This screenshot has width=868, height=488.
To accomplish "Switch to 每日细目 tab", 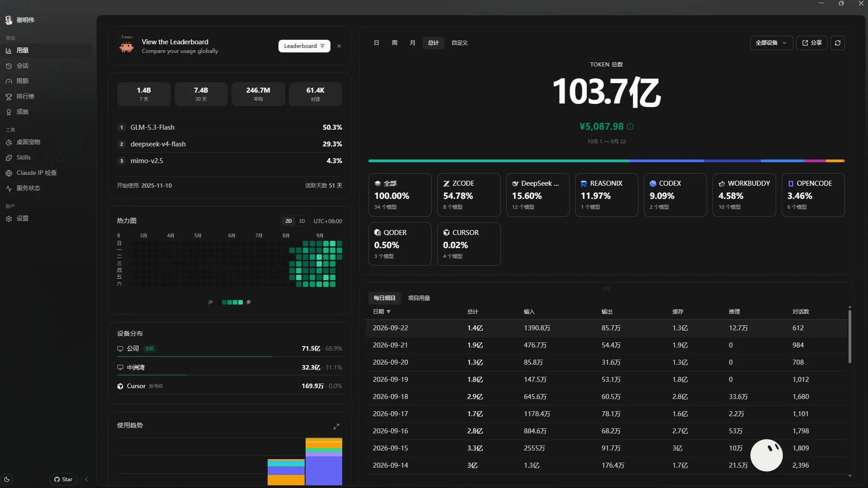I will point(384,298).
